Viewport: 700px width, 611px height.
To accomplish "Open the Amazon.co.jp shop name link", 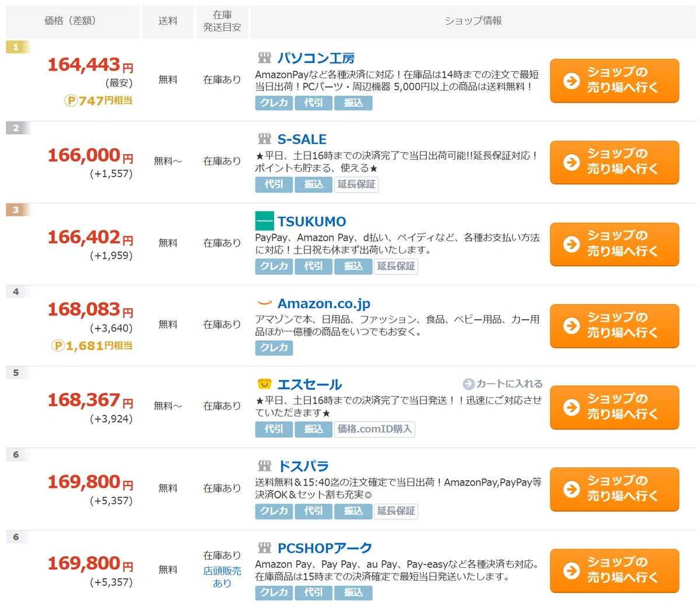I will point(324,303).
